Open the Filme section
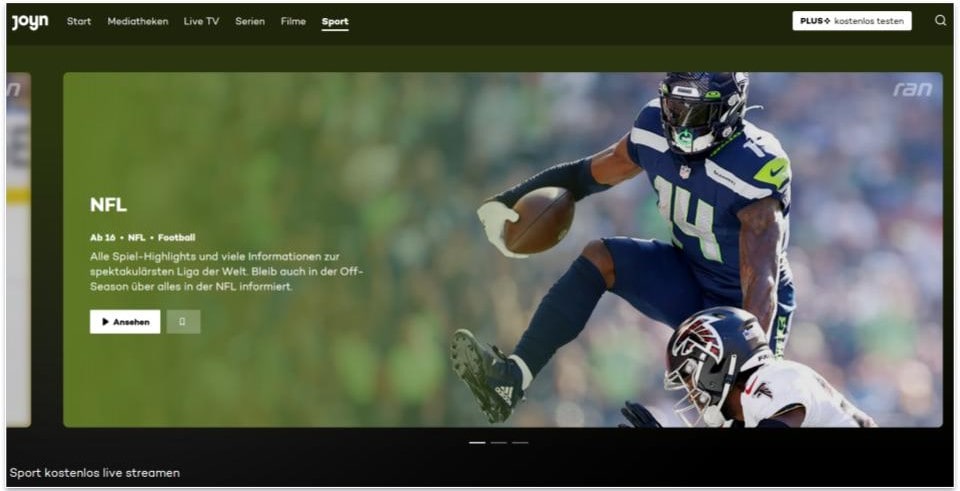The width and height of the screenshot is (960, 491). click(293, 21)
